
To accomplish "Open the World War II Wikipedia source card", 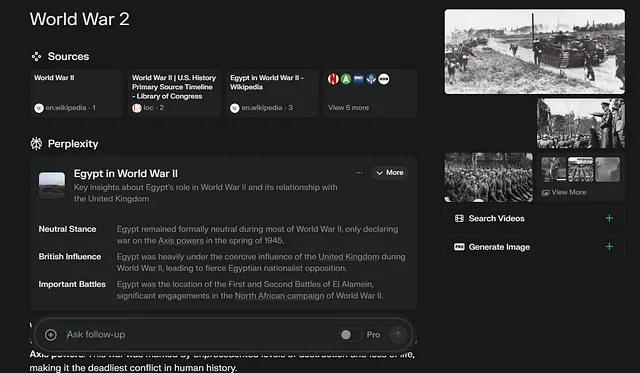I will click(76, 93).
